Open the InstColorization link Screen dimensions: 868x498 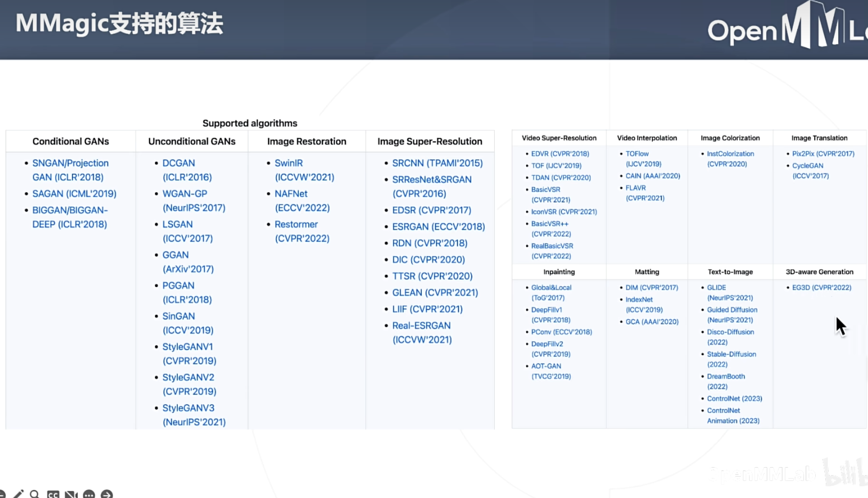tap(731, 159)
